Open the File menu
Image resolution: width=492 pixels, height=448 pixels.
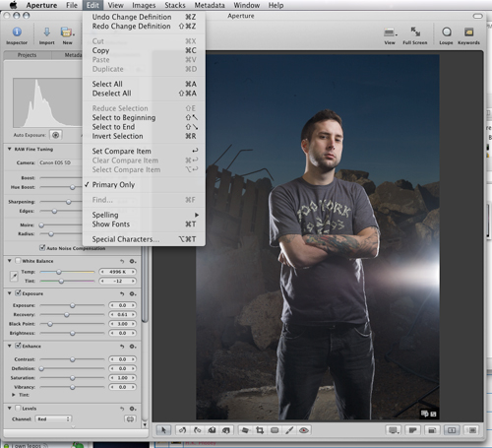pos(72,5)
